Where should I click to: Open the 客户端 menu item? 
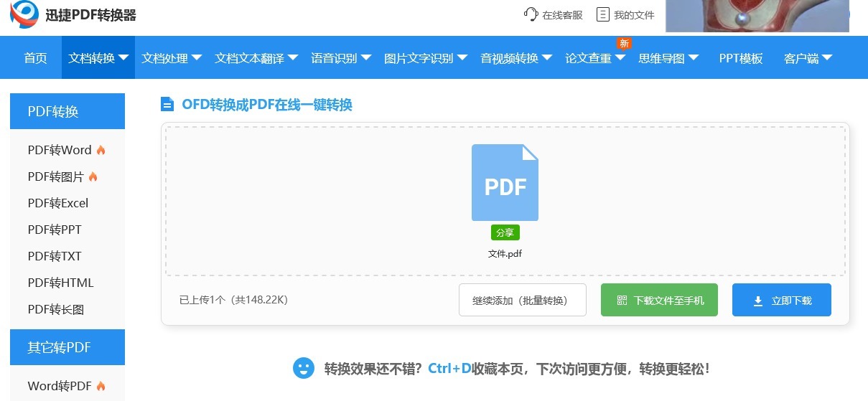click(x=802, y=58)
